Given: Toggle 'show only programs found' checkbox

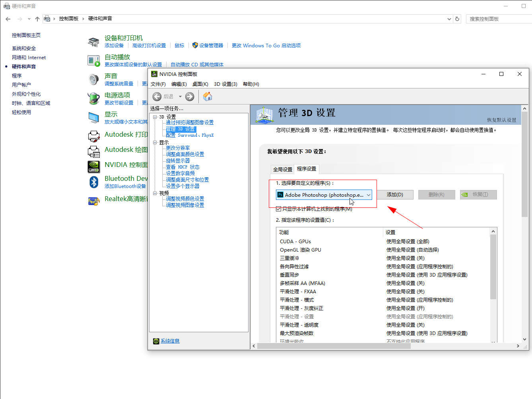Looking at the screenshot, I should tap(278, 209).
